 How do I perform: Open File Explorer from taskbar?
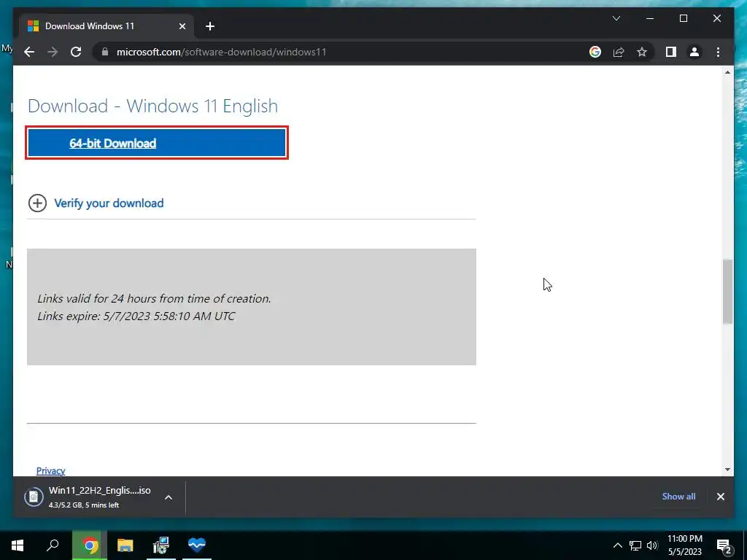tap(125, 545)
